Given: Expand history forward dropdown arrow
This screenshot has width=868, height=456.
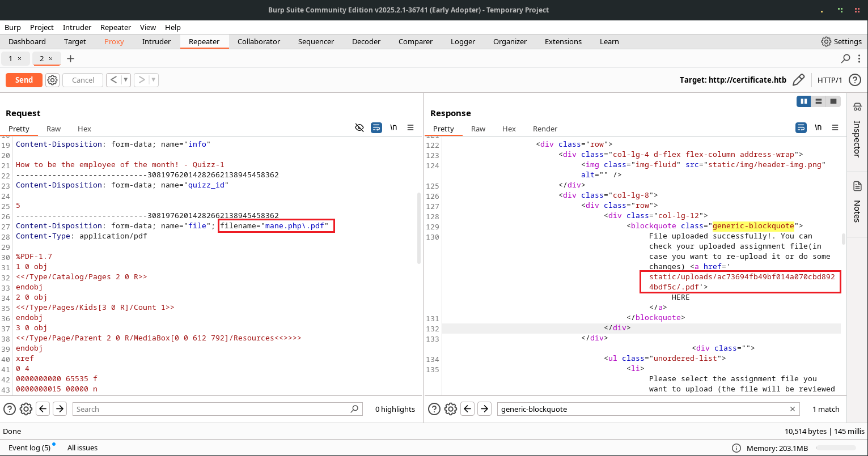Looking at the screenshot, I should coord(153,80).
